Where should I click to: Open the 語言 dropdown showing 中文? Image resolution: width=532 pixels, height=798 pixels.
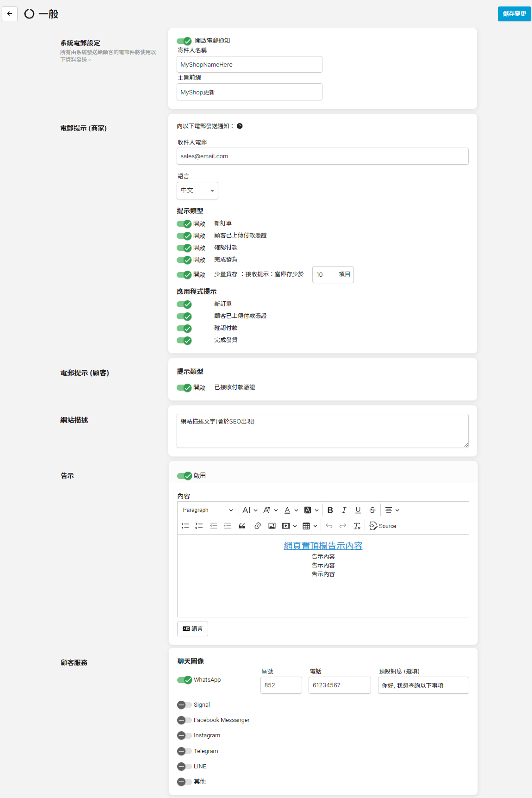coord(197,190)
